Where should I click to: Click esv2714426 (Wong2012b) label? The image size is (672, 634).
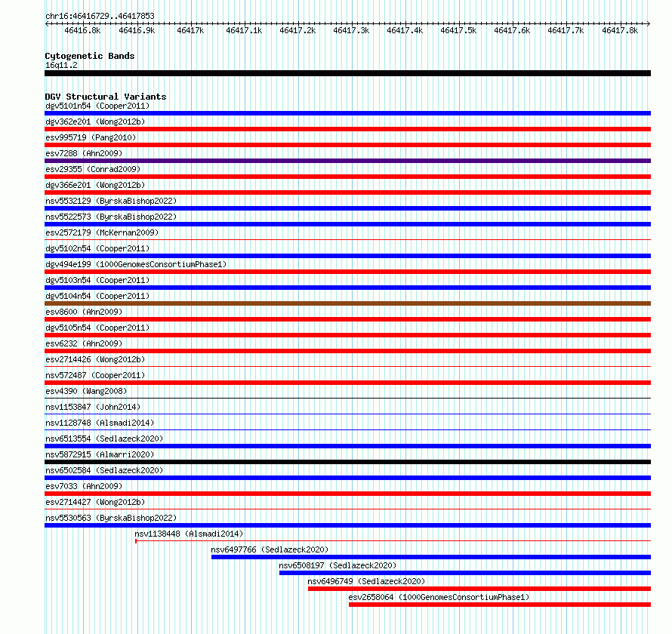pyautogui.click(x=95, y=359)
